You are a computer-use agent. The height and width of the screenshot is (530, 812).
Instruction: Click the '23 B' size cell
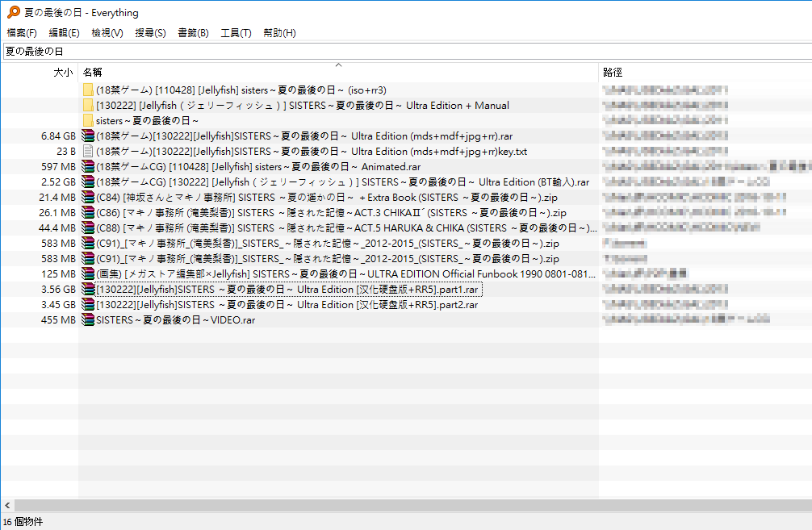(66, 152)
